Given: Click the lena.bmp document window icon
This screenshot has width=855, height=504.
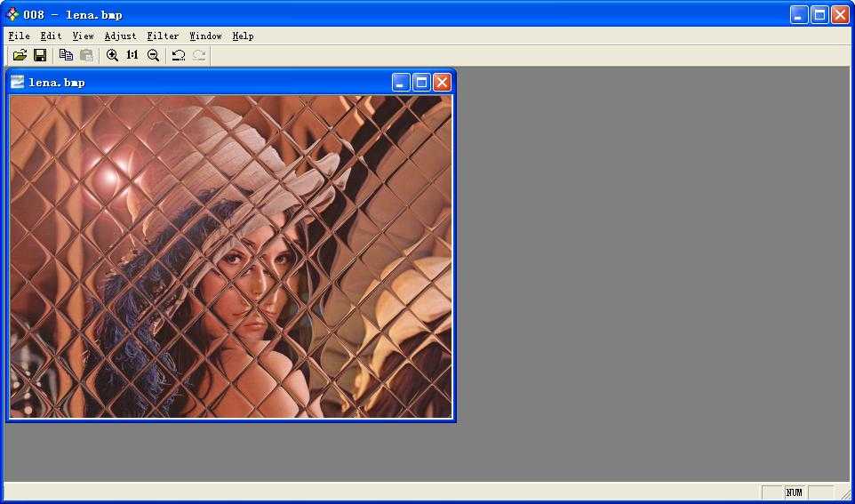Looking at the screenshot, I should click(x=18, y=83).
